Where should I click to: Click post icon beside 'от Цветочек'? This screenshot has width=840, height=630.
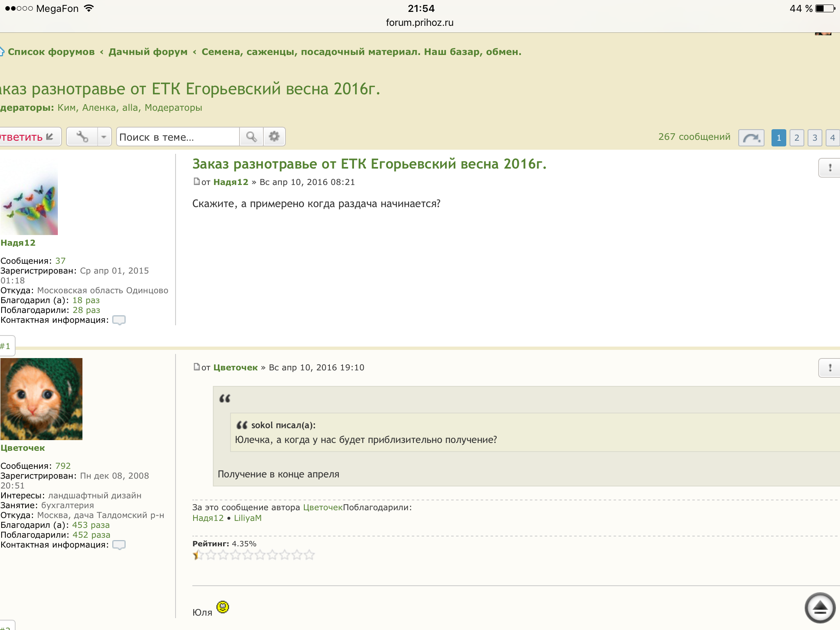coord(196,367)
